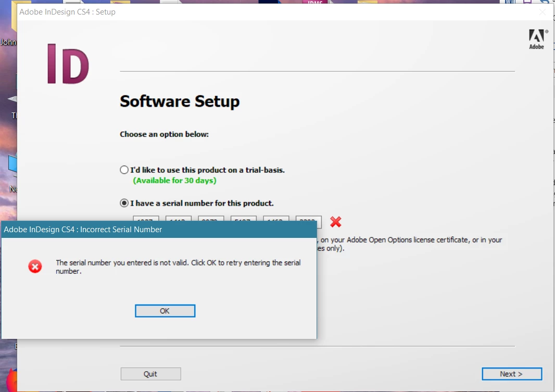
Task: Click the red error icon in dialog
Action: tap(35, 267)
